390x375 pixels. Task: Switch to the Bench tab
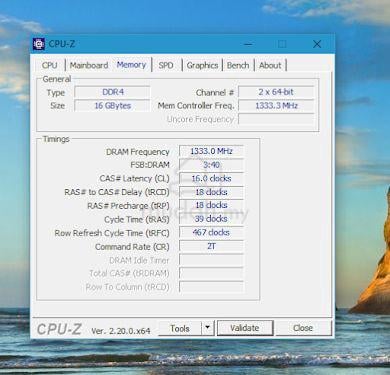tap(238, 65)
